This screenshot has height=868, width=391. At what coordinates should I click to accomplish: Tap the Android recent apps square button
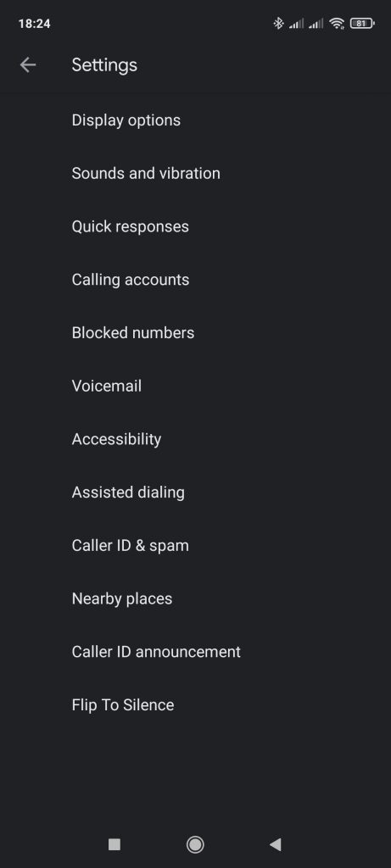[x=115, y=843]
